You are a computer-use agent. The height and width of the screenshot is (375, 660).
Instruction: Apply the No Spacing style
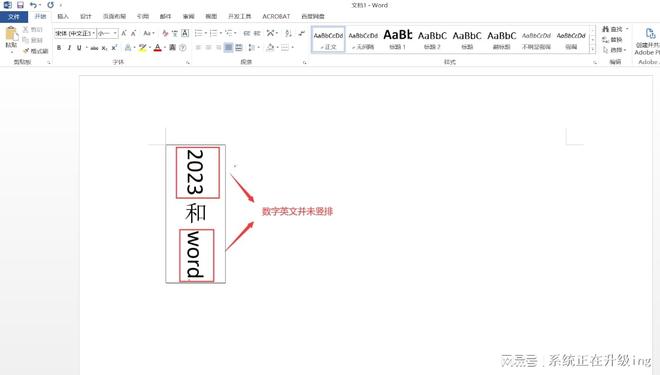[363, 40]
